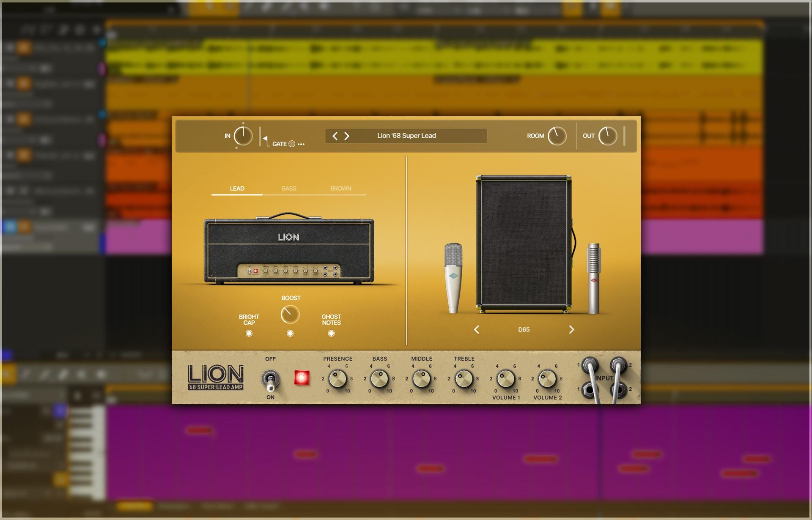Click the bottom input jack 2
812x520 pixels.
pos(618,389)
